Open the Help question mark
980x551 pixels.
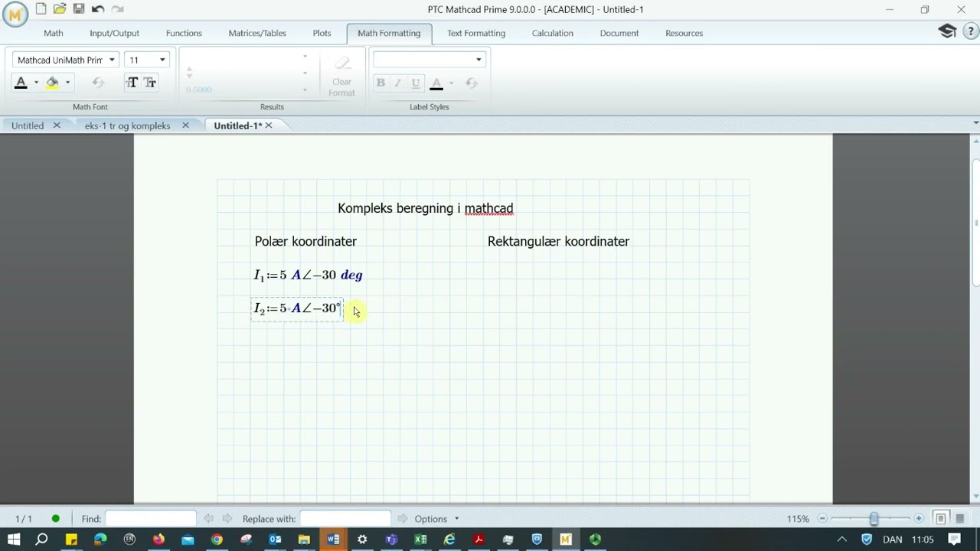[970, 31]
